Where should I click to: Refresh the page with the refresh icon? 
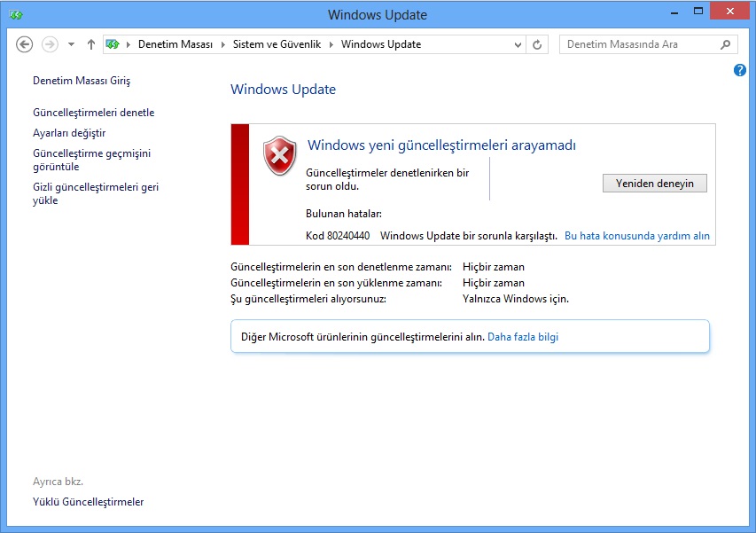[x=537, y=45]
